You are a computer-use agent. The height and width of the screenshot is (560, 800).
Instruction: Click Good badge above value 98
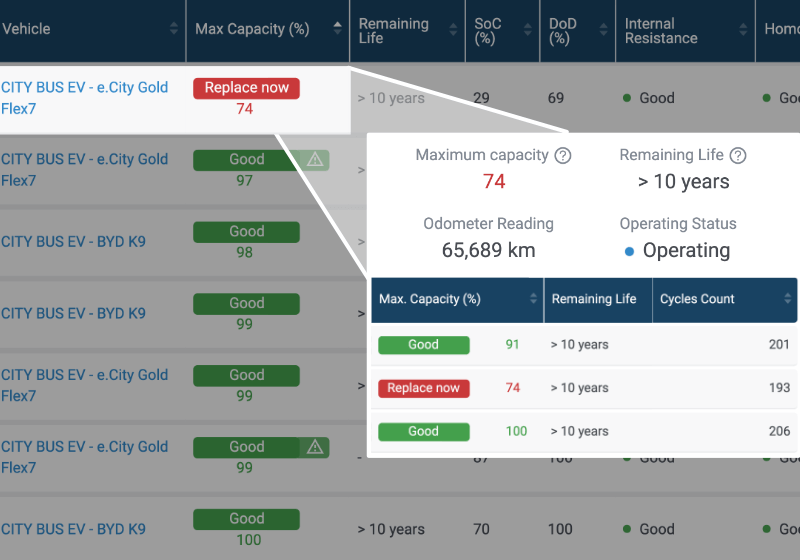(246, 232)
